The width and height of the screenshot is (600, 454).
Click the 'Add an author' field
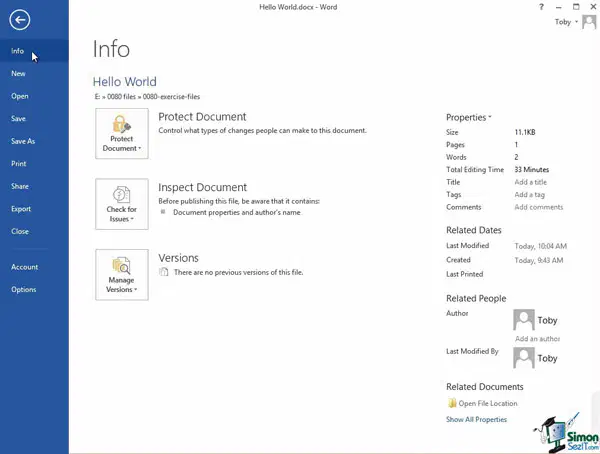pos(538,338)
